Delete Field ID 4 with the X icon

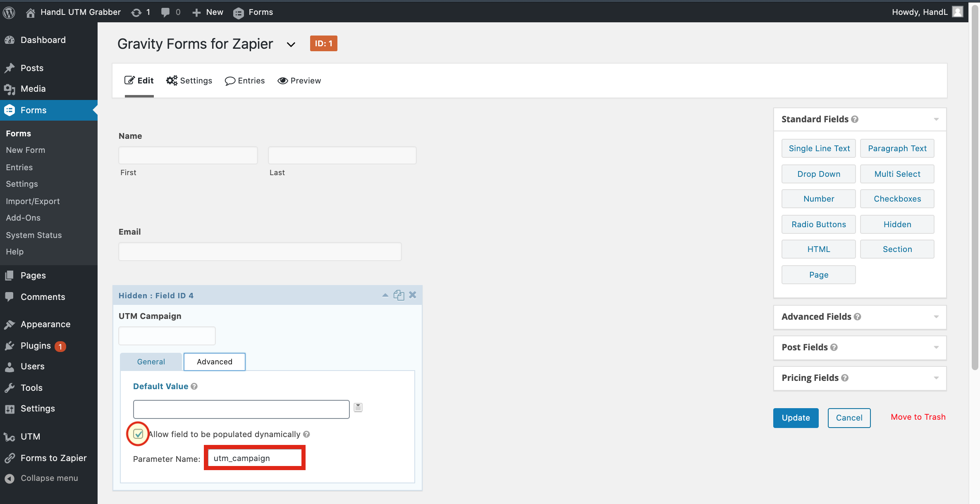(x=412, y=295)
